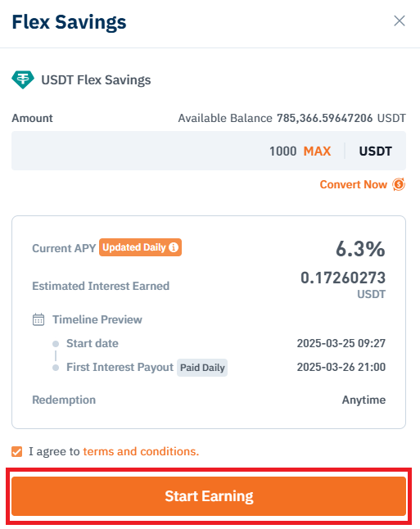Click the Timeline Preview calendar icon
The width and height of the screenshot is (420, 529).
(x=38, y=319)
